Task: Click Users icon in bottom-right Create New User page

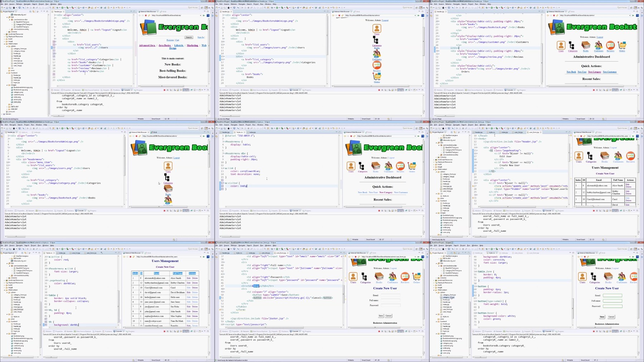Action: pyautogui.click(x=582, y=276)
